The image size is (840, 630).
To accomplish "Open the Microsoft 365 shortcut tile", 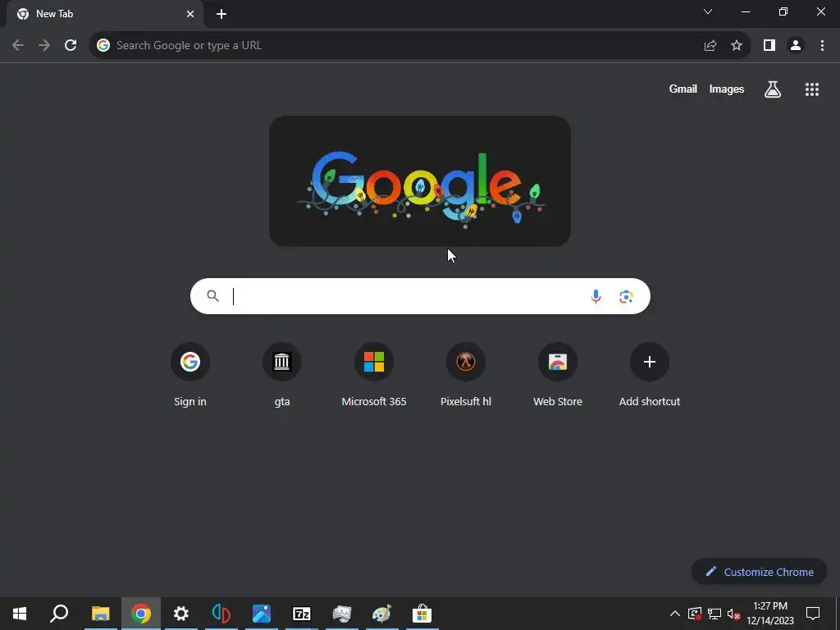I will pos(374,376).
